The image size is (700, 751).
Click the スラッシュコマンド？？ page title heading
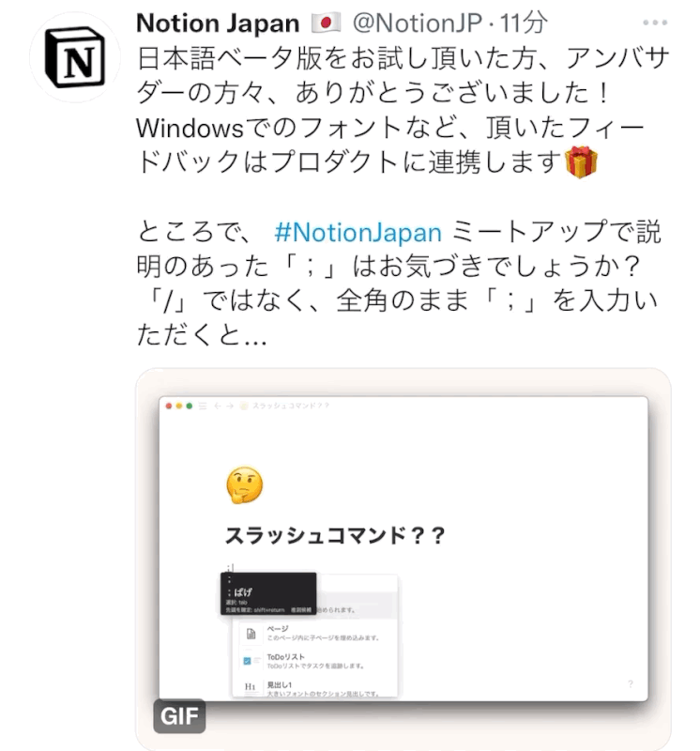(x=336, y=535)
